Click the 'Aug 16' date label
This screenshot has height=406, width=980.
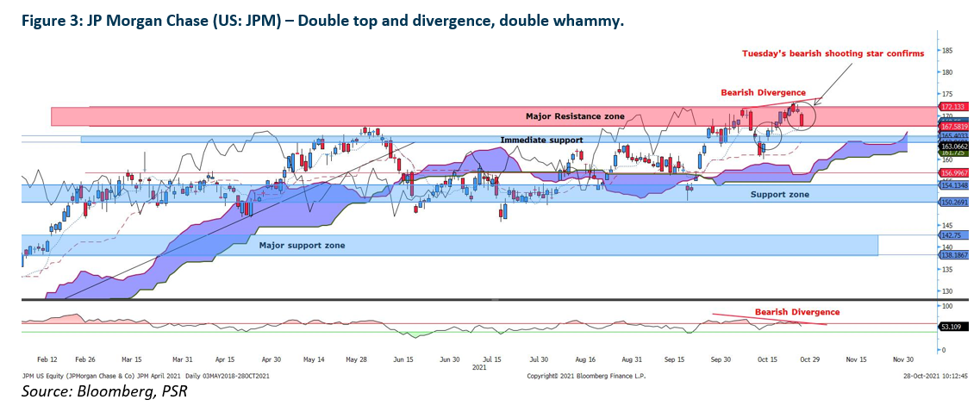(585, 360)
